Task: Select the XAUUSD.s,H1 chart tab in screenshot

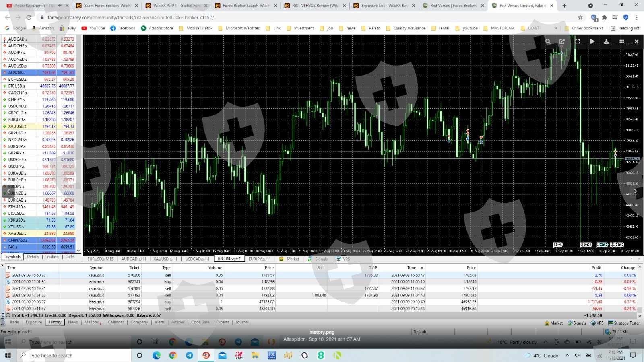Action: point(165,259)
